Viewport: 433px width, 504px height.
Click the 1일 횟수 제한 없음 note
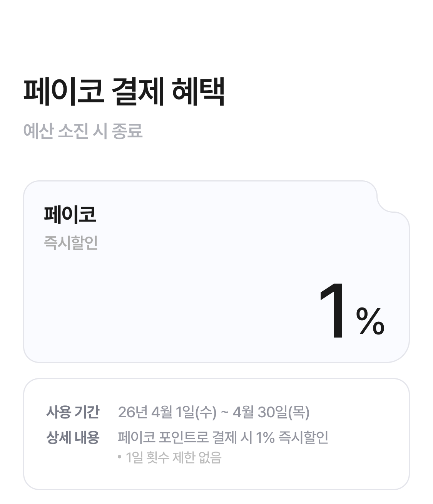[x=174, y=458]
